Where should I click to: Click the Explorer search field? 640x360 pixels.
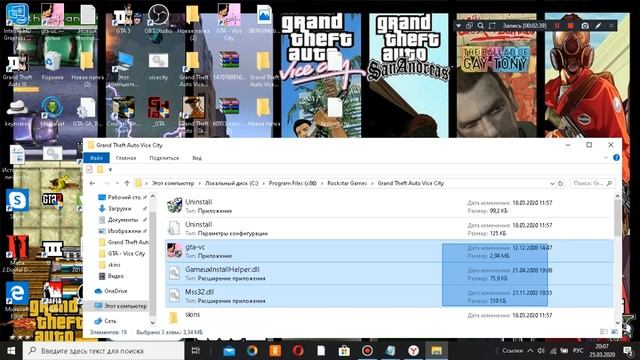592,184
